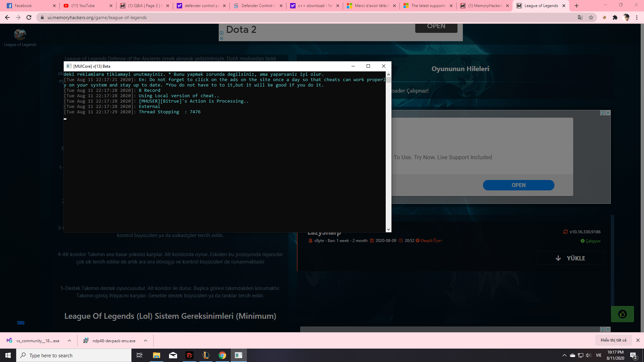Click the OPEN button in Dota 2 ad
644x362 pixels.
click(436, 27)
